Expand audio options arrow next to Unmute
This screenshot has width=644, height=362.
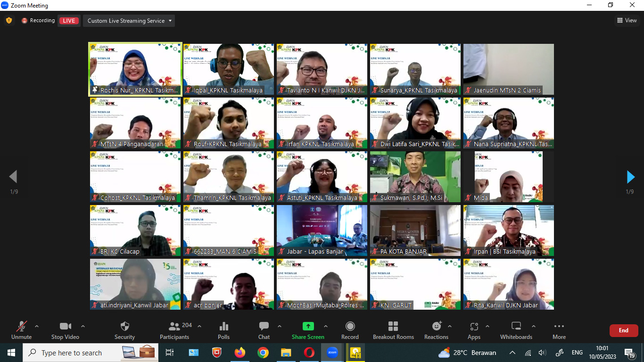(37, 326)
